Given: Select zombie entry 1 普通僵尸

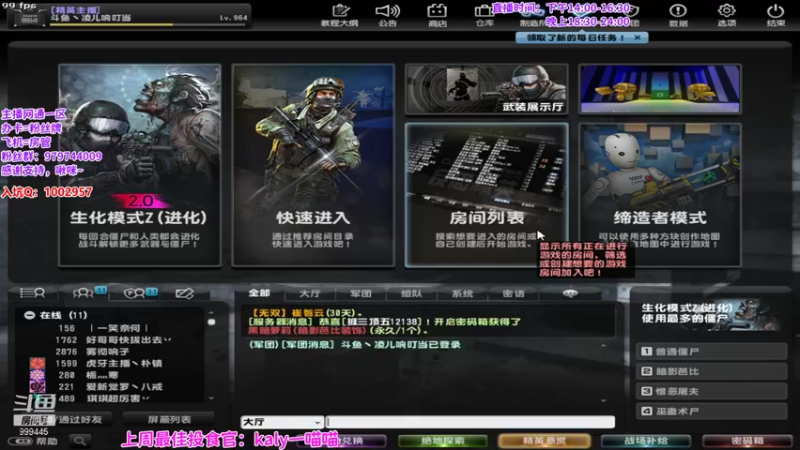Looking at the screenshot, I should pyautogui.click(x=711, y=352).
